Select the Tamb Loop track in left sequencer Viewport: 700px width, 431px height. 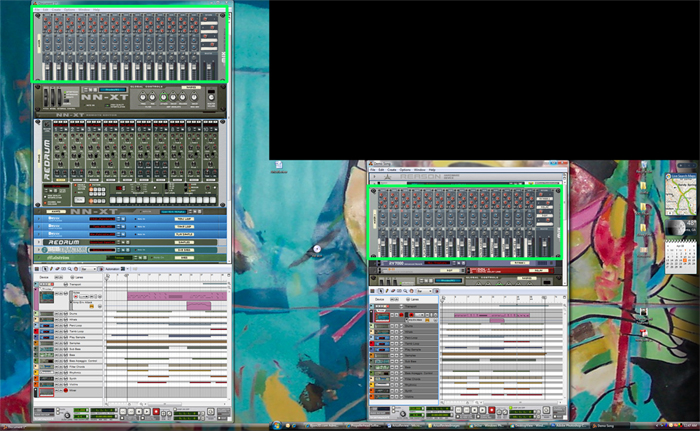77,331
